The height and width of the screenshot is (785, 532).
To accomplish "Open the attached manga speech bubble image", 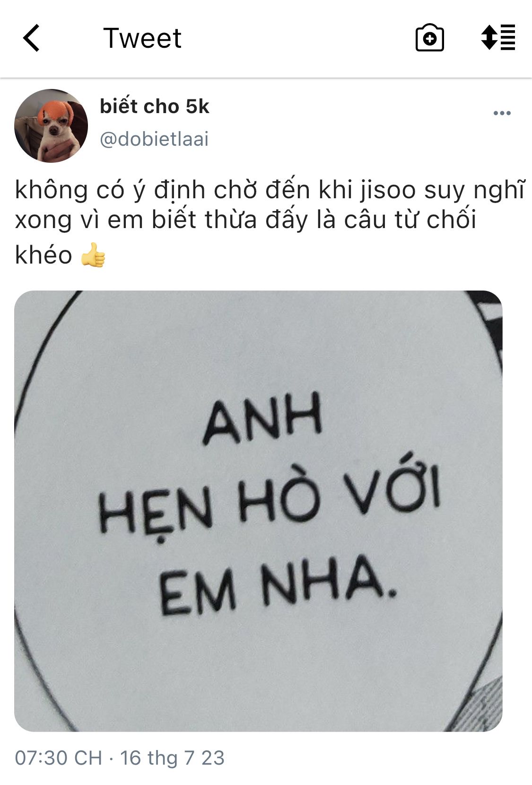I will coord(258,511).
